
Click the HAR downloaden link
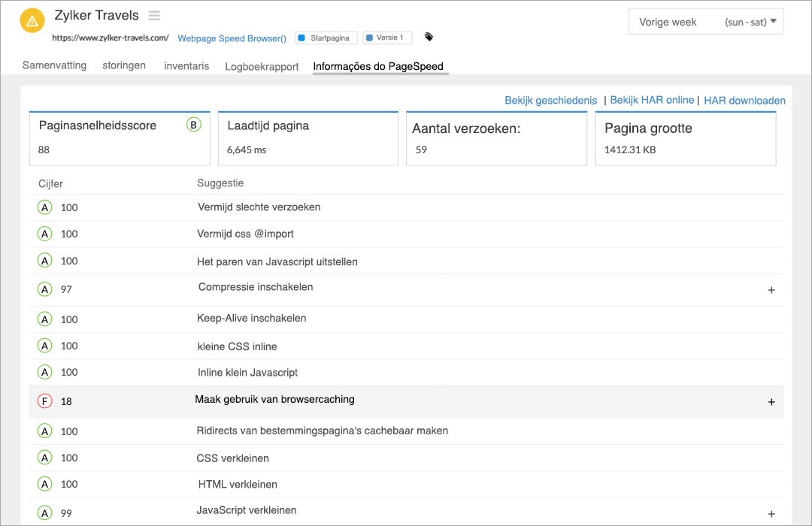click(x=744, y=100)
